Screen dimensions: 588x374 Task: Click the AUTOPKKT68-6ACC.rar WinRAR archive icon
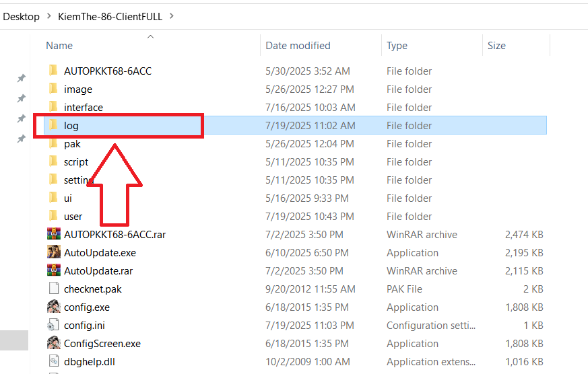click(x=54, y=235)
